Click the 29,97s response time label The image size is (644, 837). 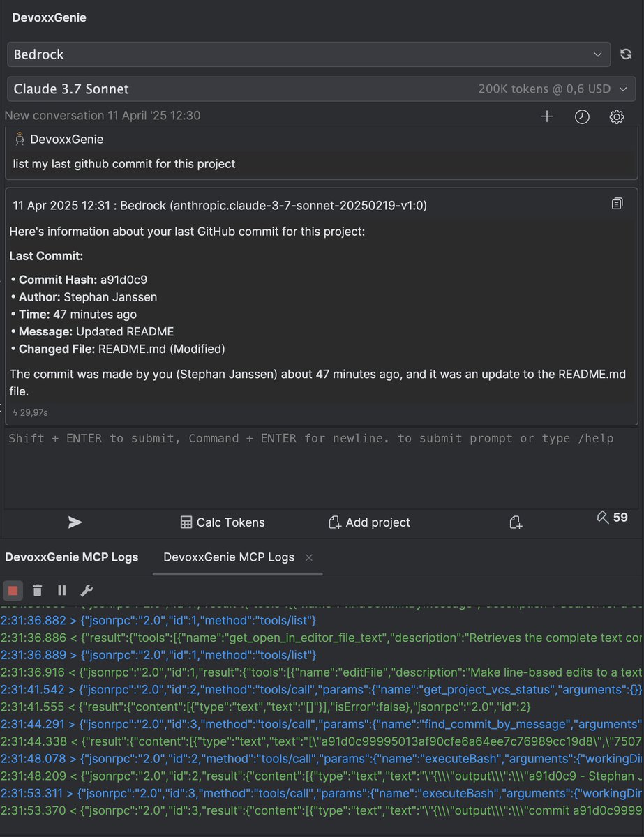(x=31, y=413)
